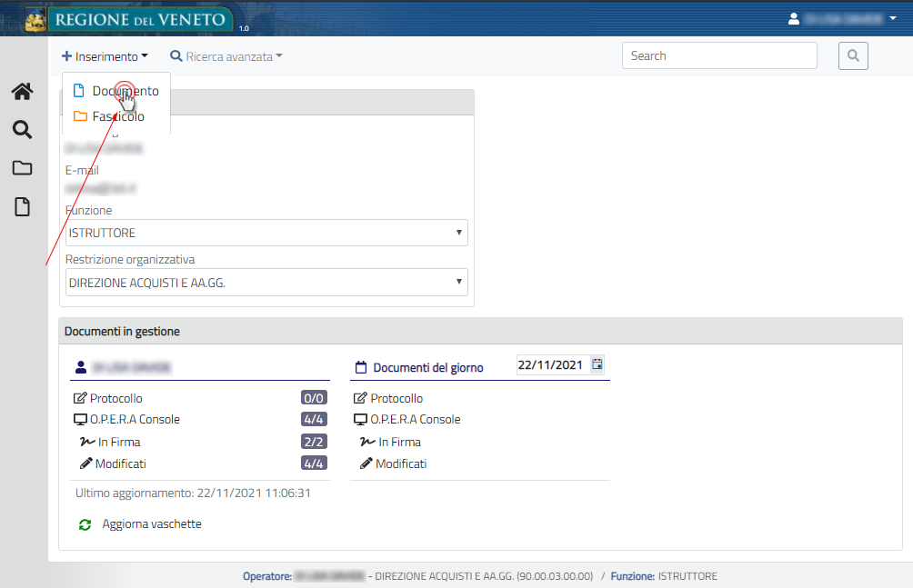This screenshot has height=588, width=913.
Task: Click the Operatore label in footer
Action: click(x=267, y=576)
